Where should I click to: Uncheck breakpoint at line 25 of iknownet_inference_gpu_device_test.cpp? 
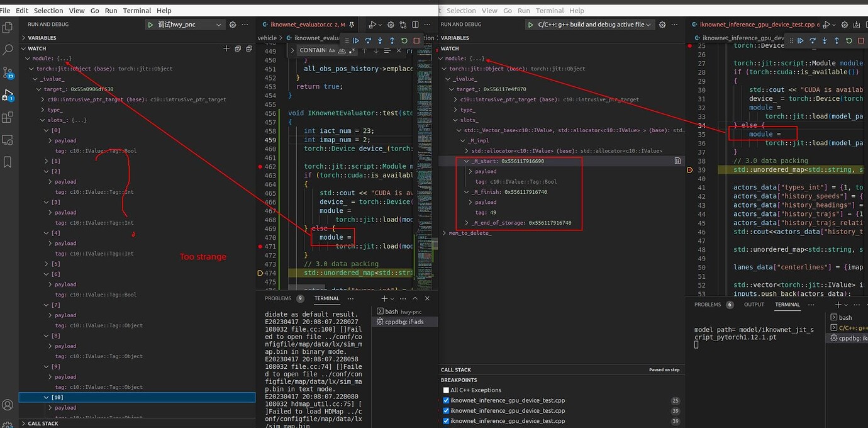[446, 400]
